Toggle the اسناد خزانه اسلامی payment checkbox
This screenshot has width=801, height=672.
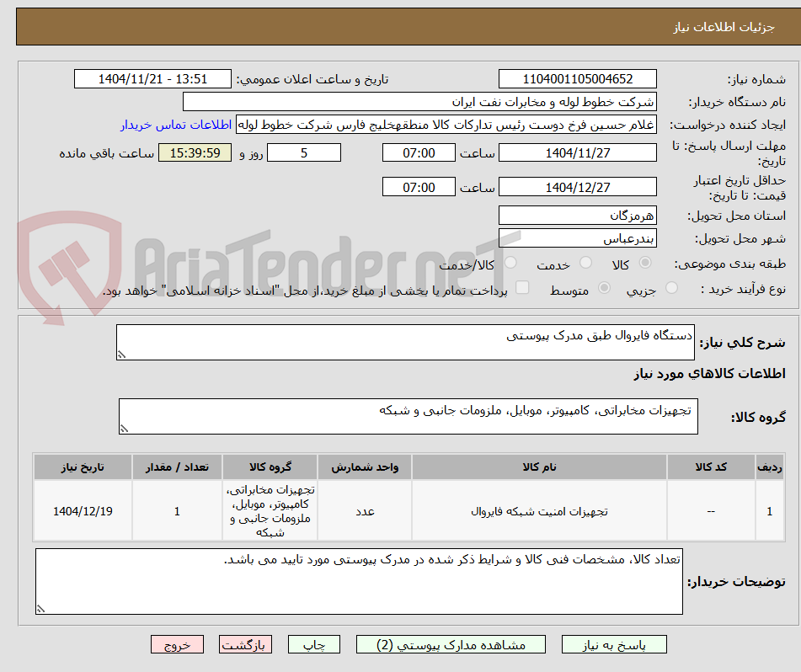[x=522, y=287]
